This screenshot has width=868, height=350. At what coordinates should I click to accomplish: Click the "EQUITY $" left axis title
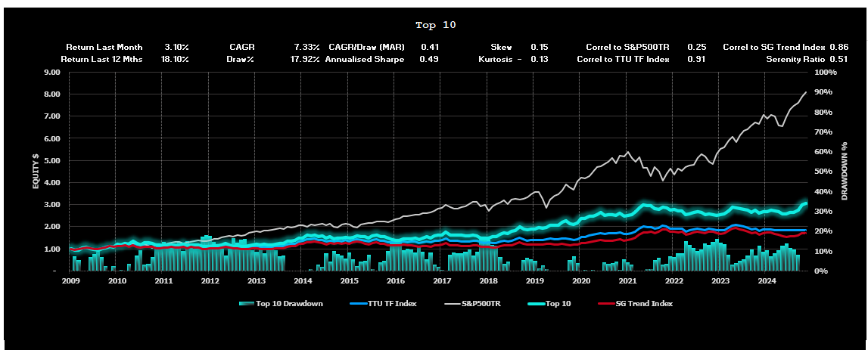coord(36,171)
